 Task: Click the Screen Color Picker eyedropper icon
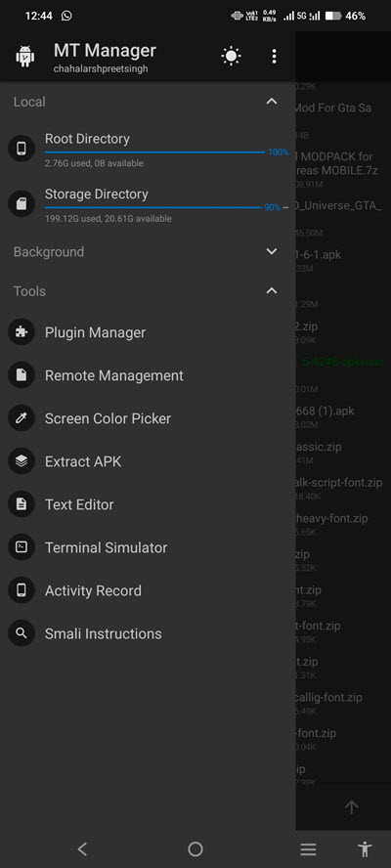click(22, 418)
